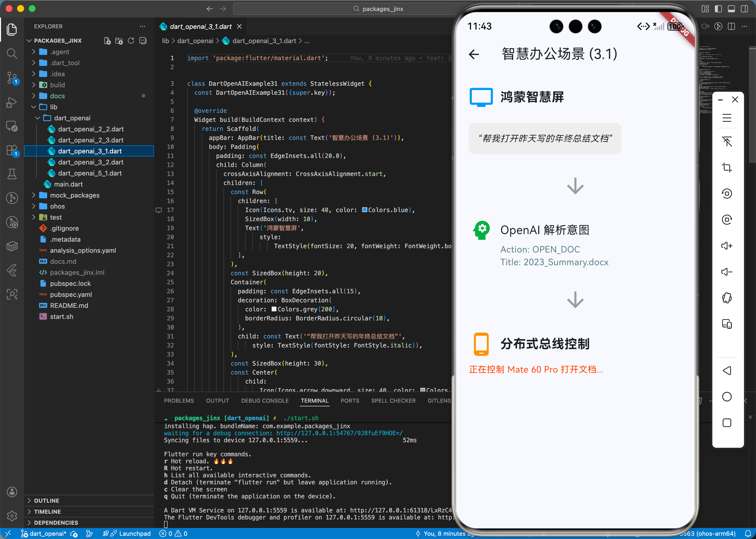Create a new folder in explorer
Image resolution: width=756 pixels, height=539 pixels.
click(x=119, y=41)
